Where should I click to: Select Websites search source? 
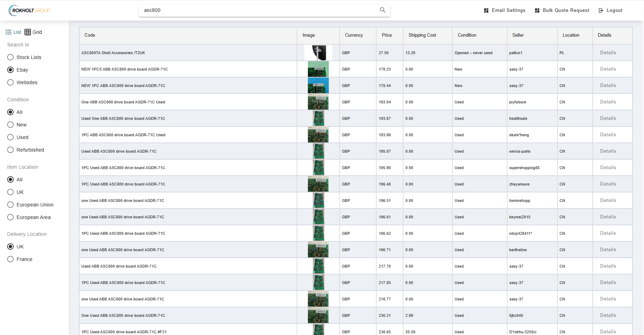point(10,82)
